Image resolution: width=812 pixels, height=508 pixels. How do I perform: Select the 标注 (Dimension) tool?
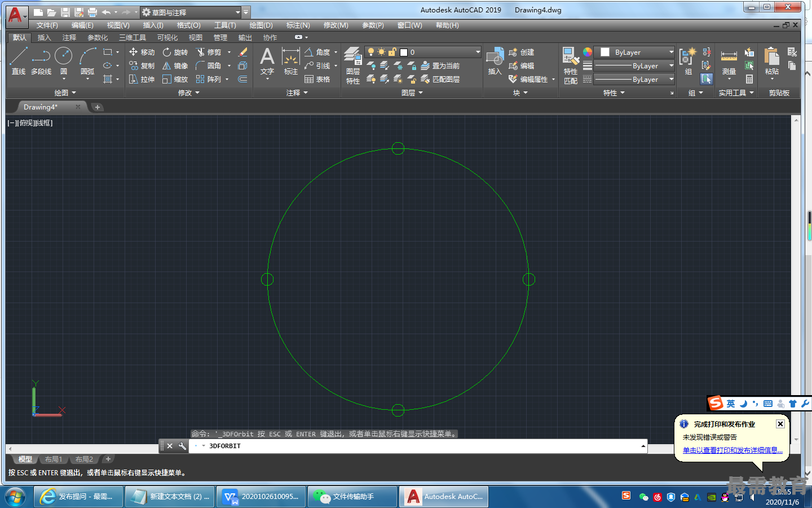coord(290,61)
